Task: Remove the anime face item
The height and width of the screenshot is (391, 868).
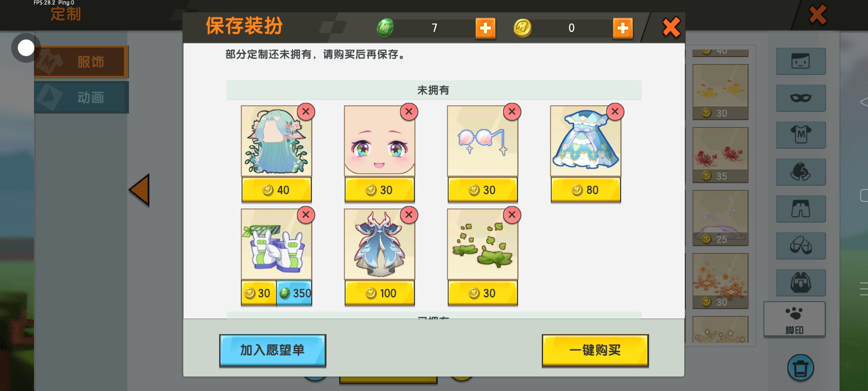Action: pos(409,112)
